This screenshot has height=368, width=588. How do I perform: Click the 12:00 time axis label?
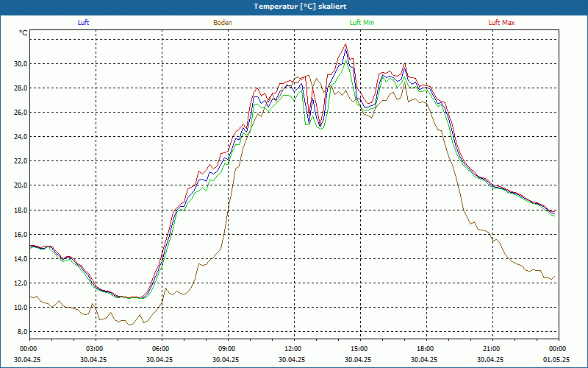292,349
